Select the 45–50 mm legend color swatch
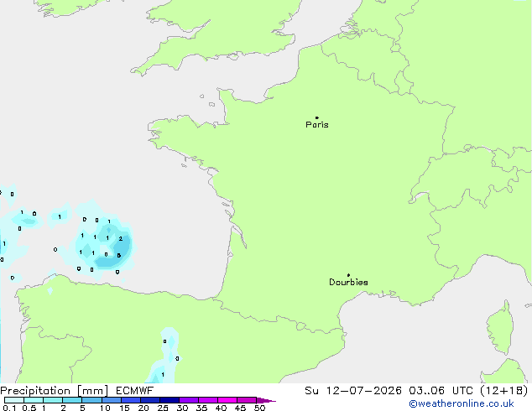The width and height of the screenshot is (532, 411). (247, 400)
